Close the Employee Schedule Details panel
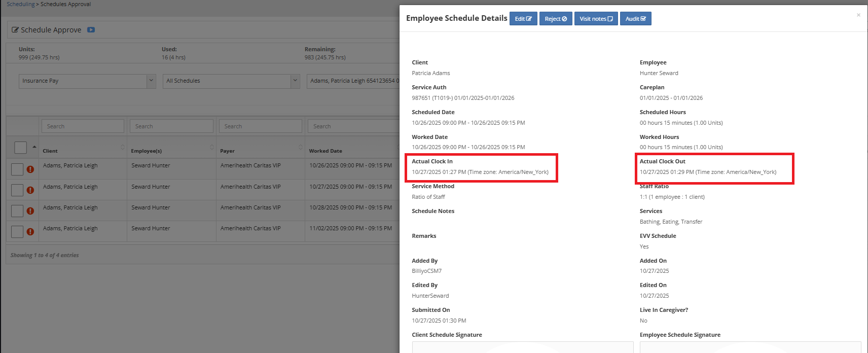The image size is (868, 353). pyautogui.click(x=858, y=15)
